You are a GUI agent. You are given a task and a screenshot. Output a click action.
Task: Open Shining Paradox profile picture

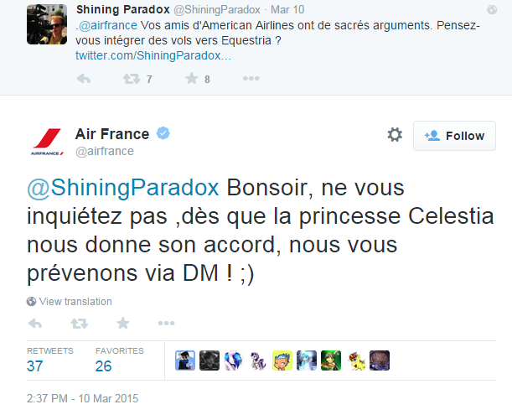pos(45,24)
